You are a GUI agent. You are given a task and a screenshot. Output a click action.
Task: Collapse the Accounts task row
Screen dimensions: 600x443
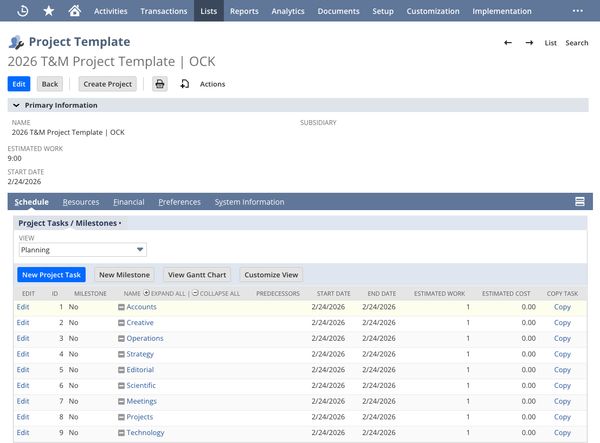(122, 307)
